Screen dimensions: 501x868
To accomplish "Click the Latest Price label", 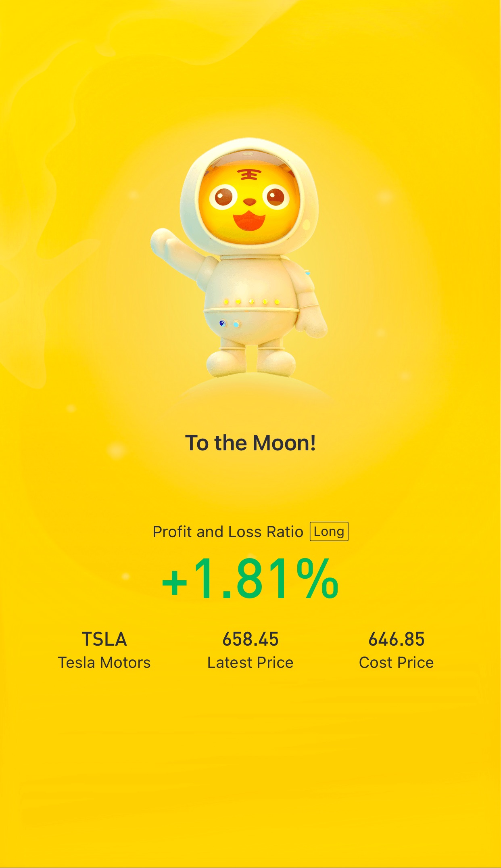I will 250,663.
